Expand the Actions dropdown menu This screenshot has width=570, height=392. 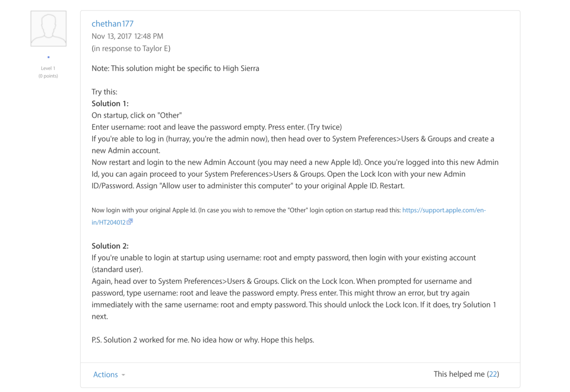click(x=106, y=375)
